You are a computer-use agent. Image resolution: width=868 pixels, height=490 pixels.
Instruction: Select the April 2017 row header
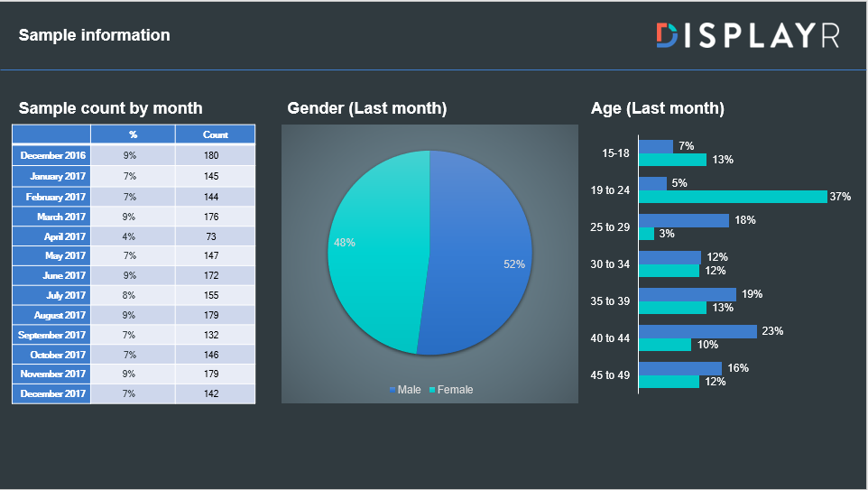tap(51, 236)
